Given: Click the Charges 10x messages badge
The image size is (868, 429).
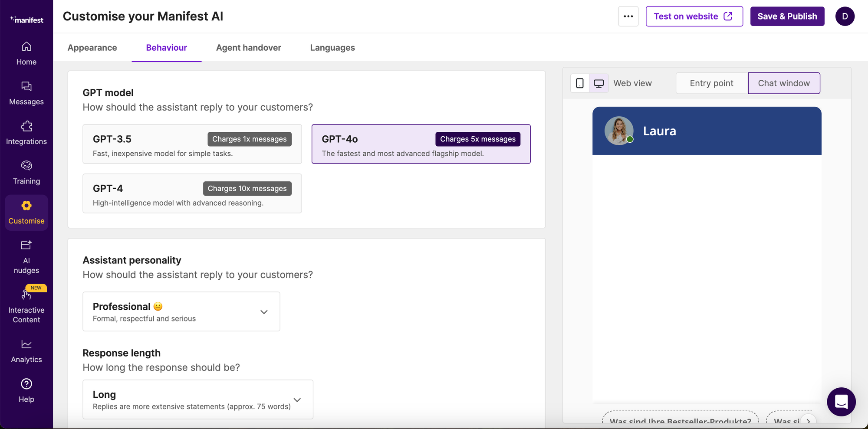Looking at the screenshot, I should pos(247,189).
